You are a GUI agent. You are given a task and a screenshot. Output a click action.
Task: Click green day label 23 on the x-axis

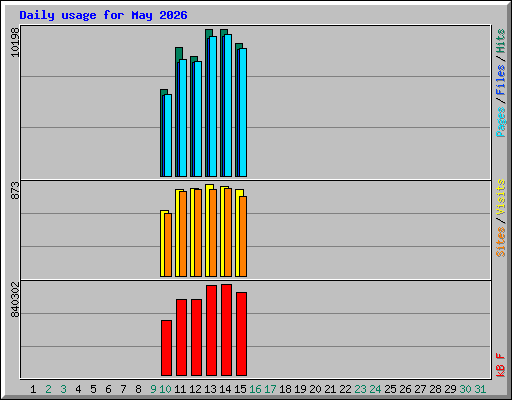point(360,389)
